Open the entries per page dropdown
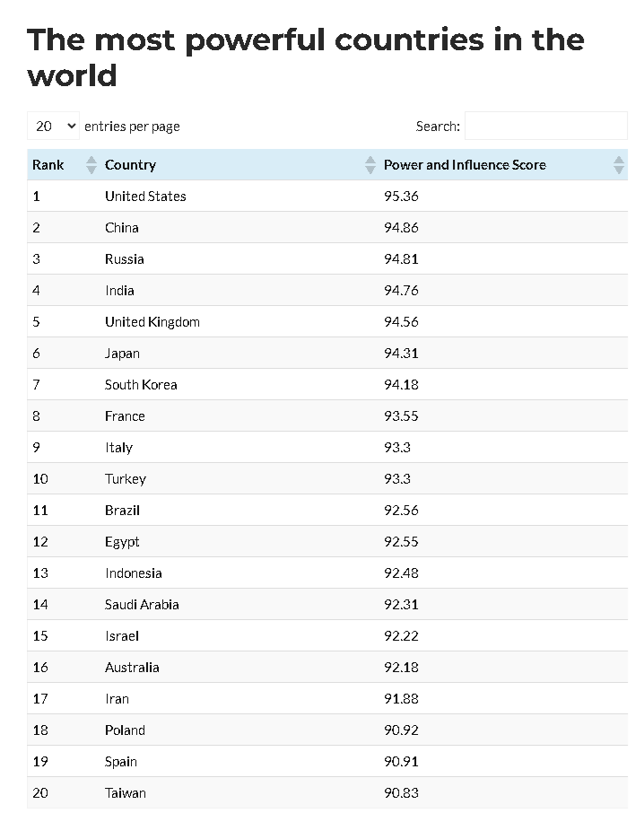Viewport: 644px width, 813px height. tap(54, 127)
